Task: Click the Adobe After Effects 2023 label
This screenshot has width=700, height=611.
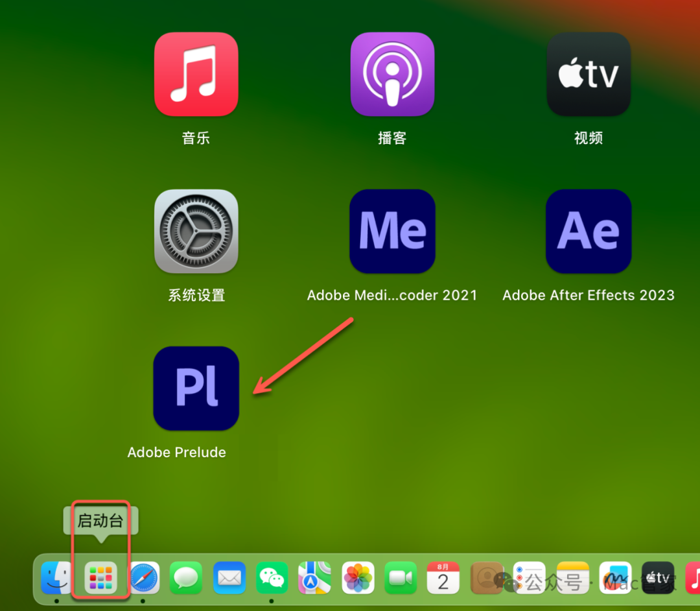Action: click(589, 296)
